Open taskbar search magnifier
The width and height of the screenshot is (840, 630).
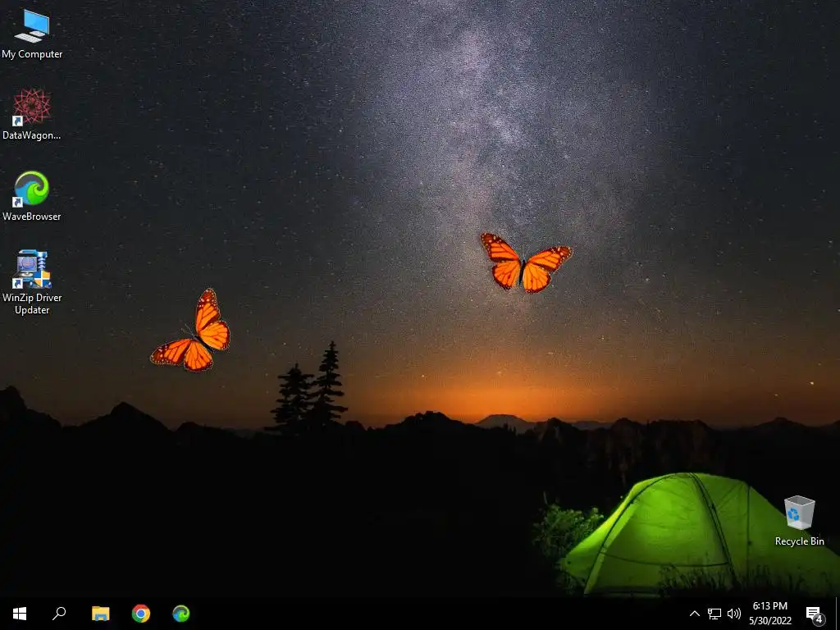59,614
